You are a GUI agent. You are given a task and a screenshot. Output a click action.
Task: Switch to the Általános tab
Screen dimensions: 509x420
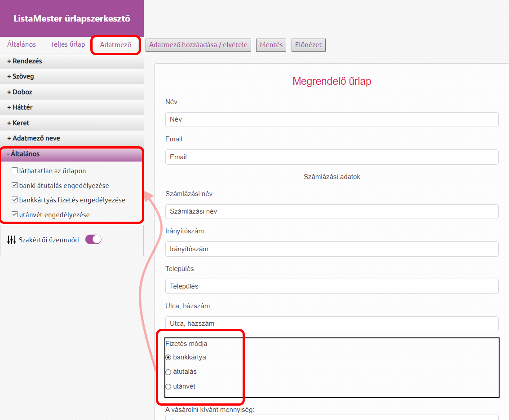(22, 44)
